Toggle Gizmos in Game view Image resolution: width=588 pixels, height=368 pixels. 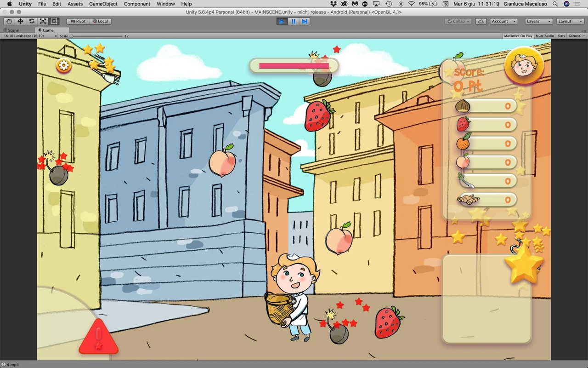coord(573,36)
